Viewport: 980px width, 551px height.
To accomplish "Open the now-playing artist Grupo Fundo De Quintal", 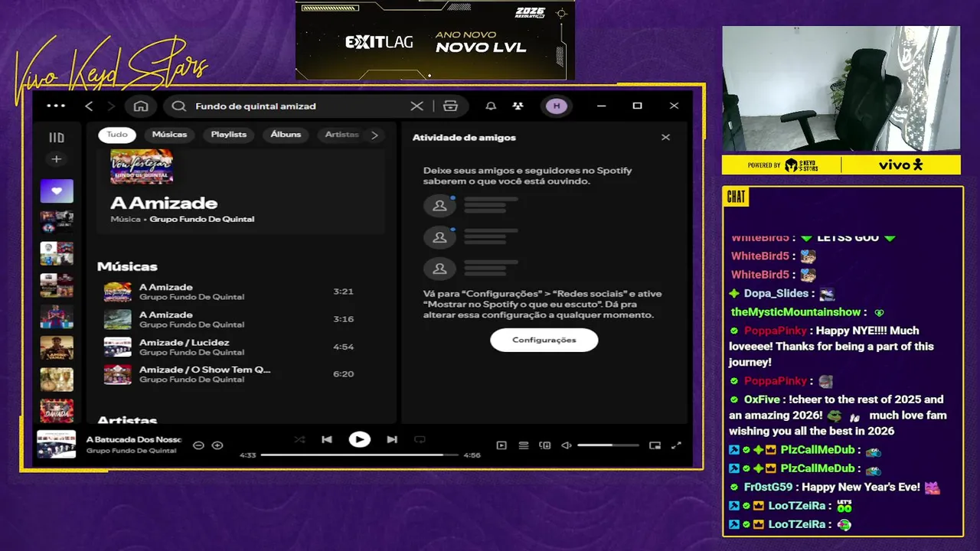I will pos(132,451).
